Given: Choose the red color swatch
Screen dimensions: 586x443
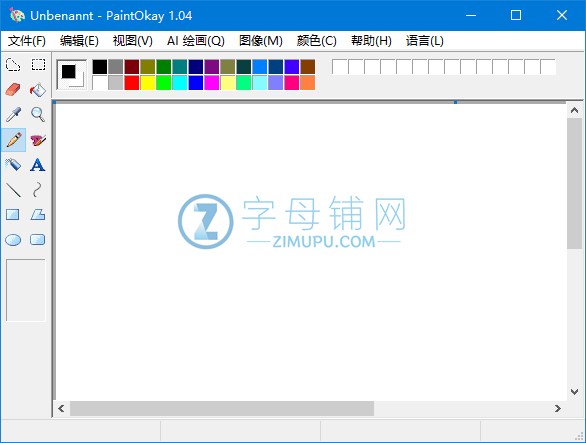Looking at the screenshot, I should click(132, 83).
